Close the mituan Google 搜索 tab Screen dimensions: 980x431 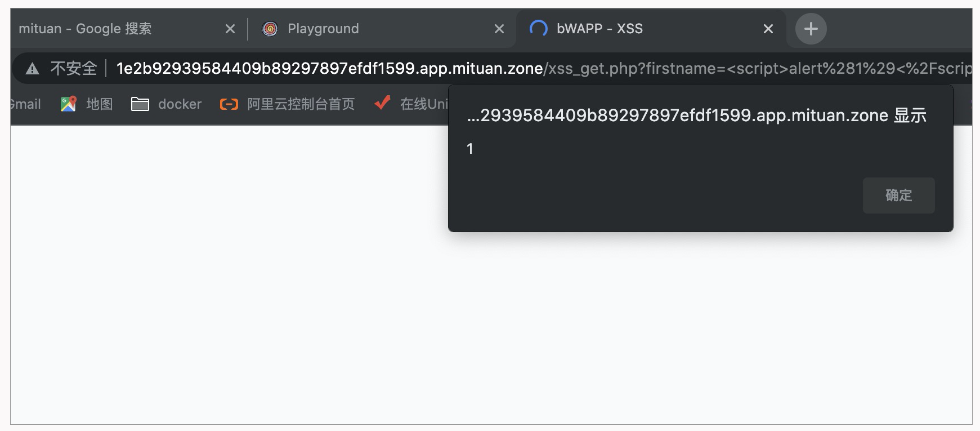[x=230, y=29]
